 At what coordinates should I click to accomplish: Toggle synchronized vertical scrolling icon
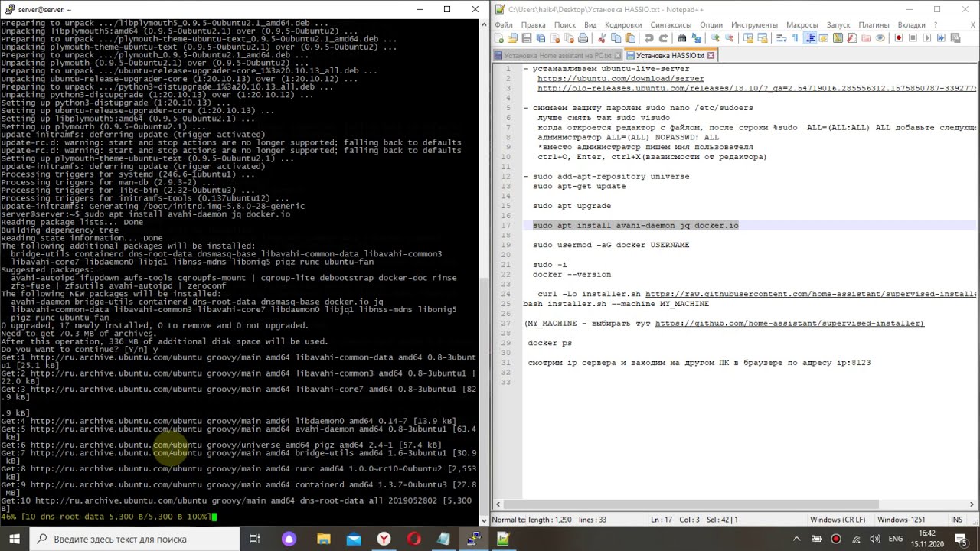(x=748, y=38)
